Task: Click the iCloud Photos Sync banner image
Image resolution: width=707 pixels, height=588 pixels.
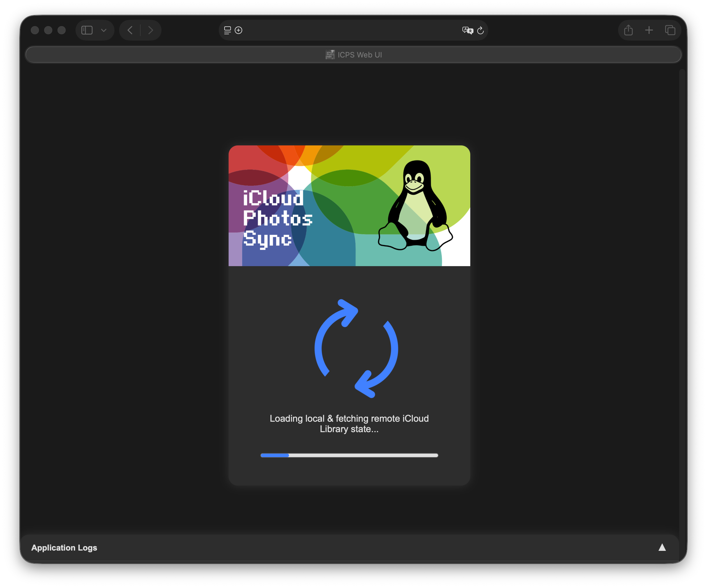Action: [x=349, y=205]
